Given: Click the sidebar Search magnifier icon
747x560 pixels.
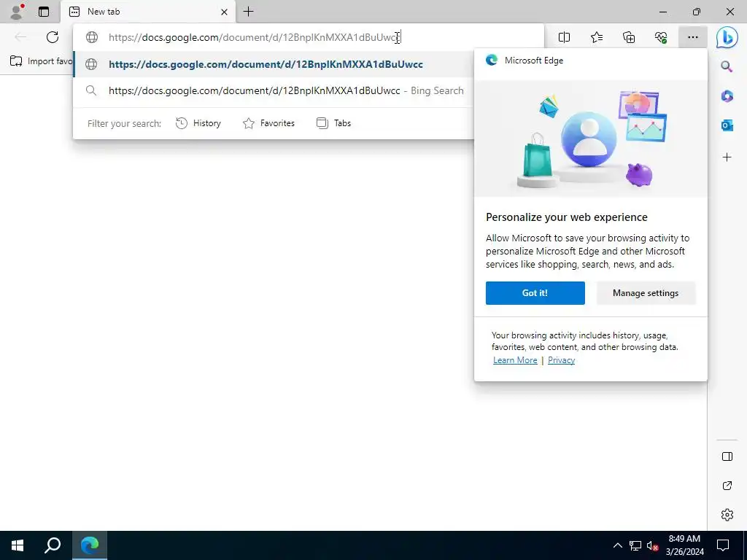Looking at the screenshot, I should [727, 66].
